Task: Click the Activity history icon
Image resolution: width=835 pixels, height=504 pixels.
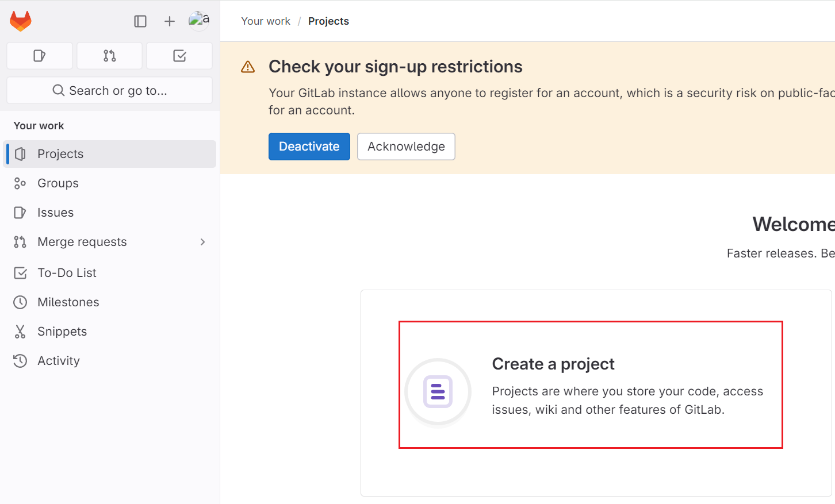Action: 20,361
